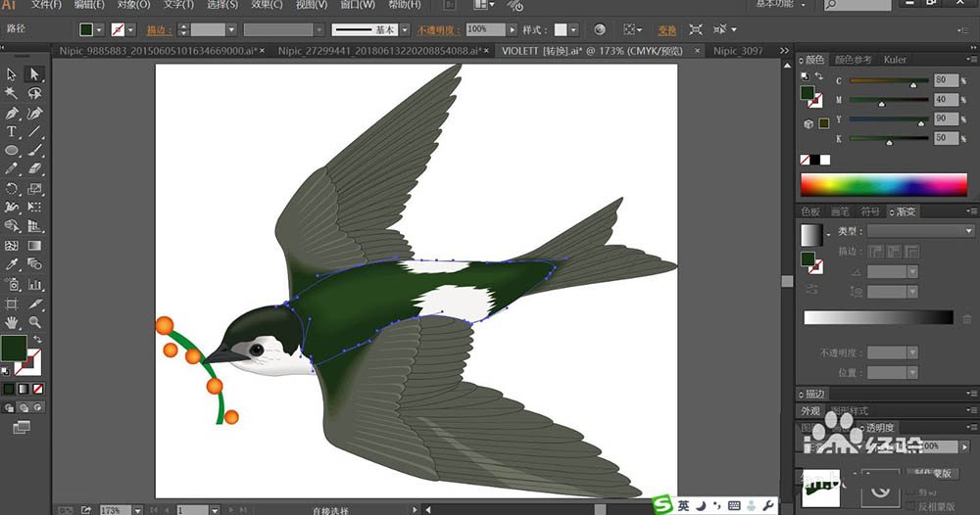The width and height of the screenshot is (980, 515).
Task: Click the gradient slider bar
Action: (878, 317)
